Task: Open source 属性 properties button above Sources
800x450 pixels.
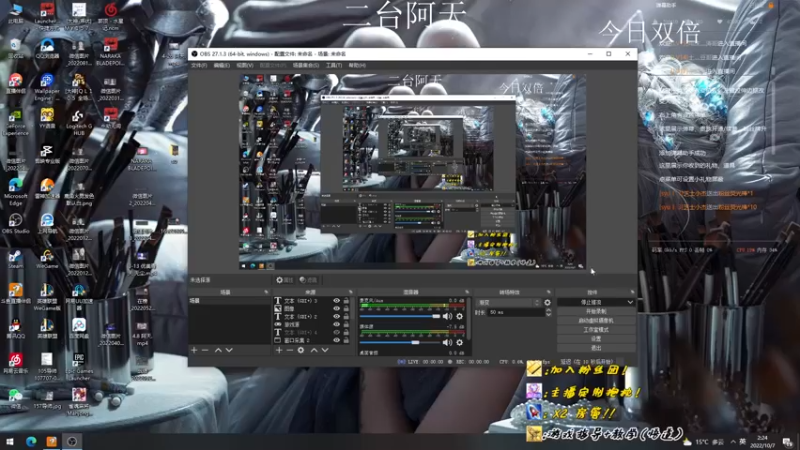Action: tap(285, 280)
